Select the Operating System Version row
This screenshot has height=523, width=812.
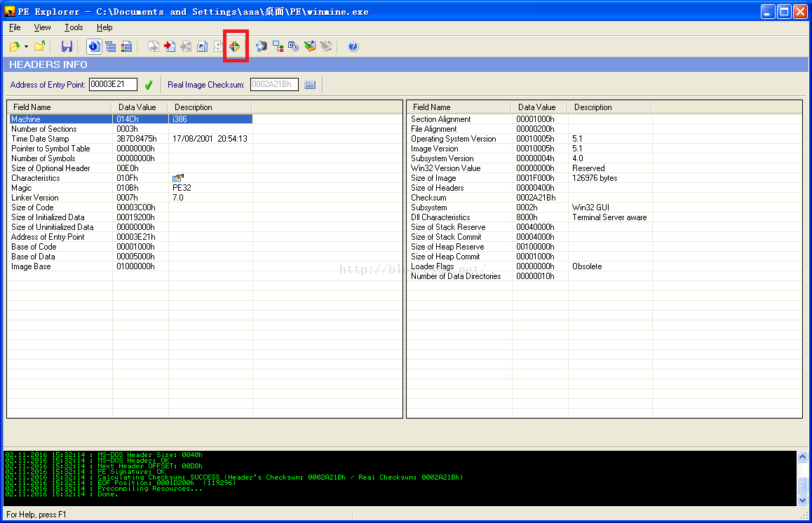click(x=530, y=139)
